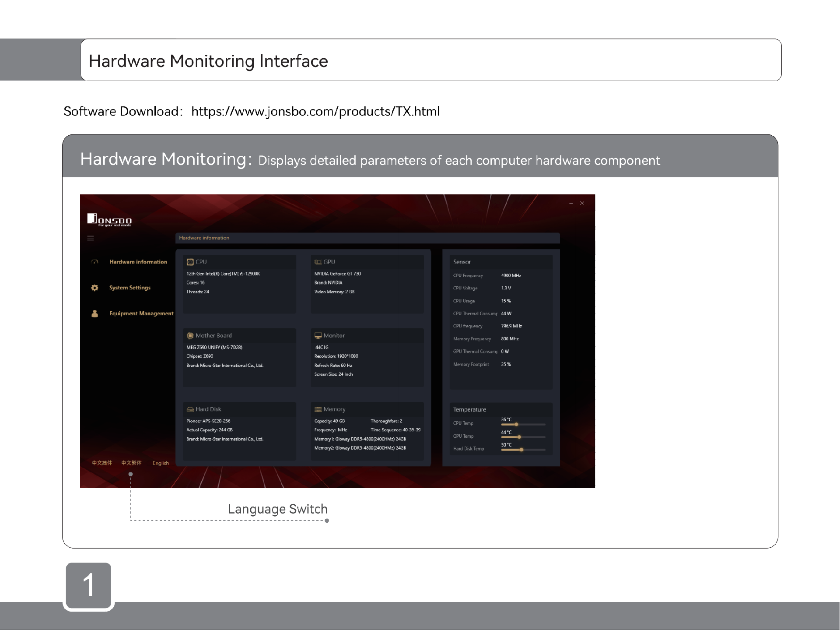The height and width of the screenshot is (630, 840).
Task: Click the Memory Footprint "35 %" value
Action: coord(506,364)
